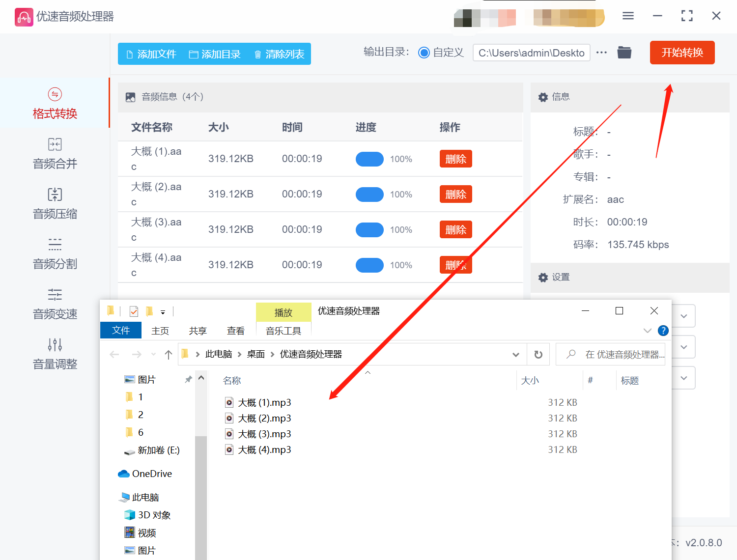737x560 pixels.
Task: Select the 自定义 output radio button
Action: [x=424, y=52]
